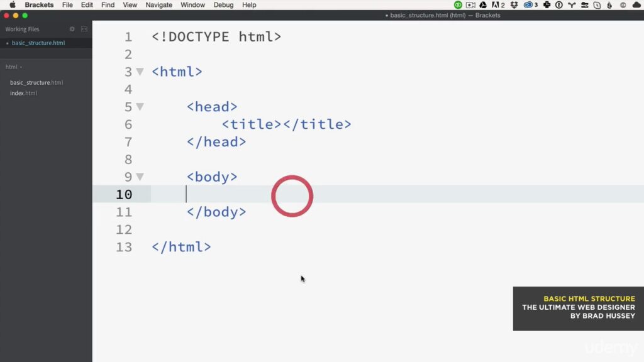
Task: Select basic_structure.html in Working Files
Action: pos(38,43)
